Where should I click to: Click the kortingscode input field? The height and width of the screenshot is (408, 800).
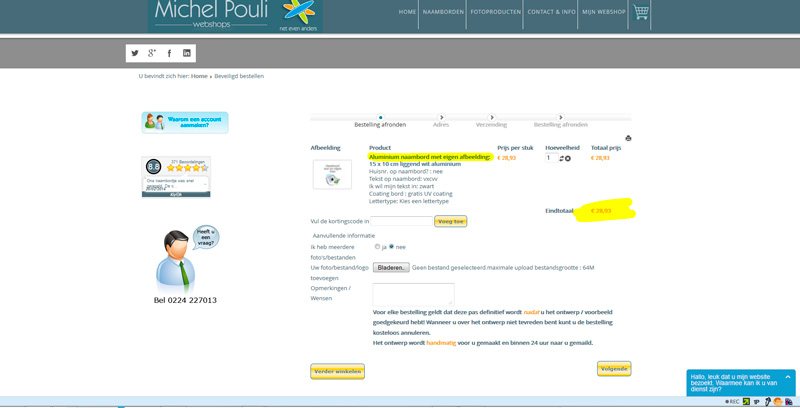[401, 221]
